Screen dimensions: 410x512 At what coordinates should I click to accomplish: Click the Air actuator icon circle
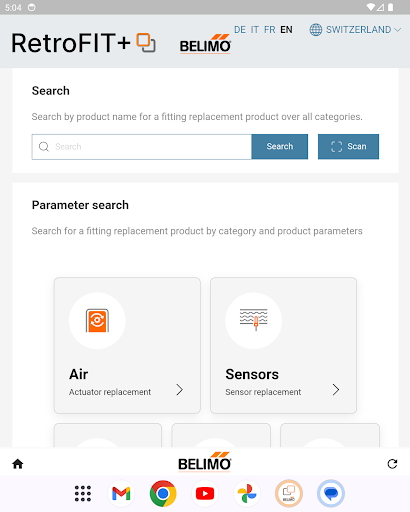click(x=97, y=321)
